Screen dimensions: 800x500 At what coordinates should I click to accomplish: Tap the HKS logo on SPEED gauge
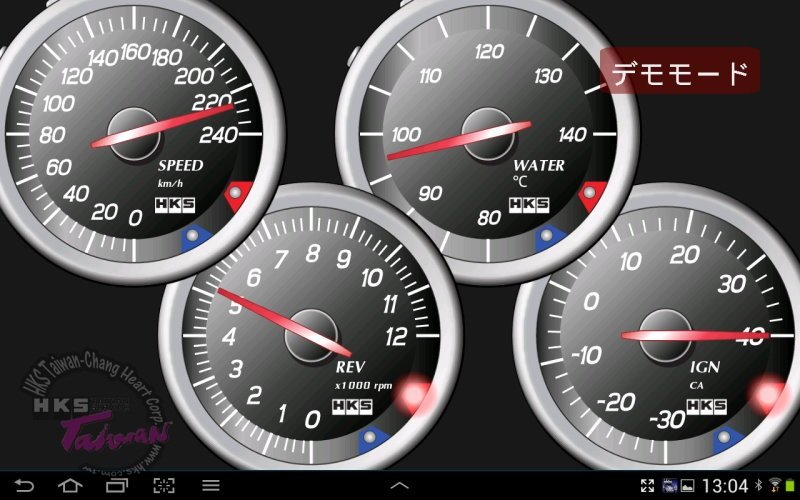click(175, 205)
